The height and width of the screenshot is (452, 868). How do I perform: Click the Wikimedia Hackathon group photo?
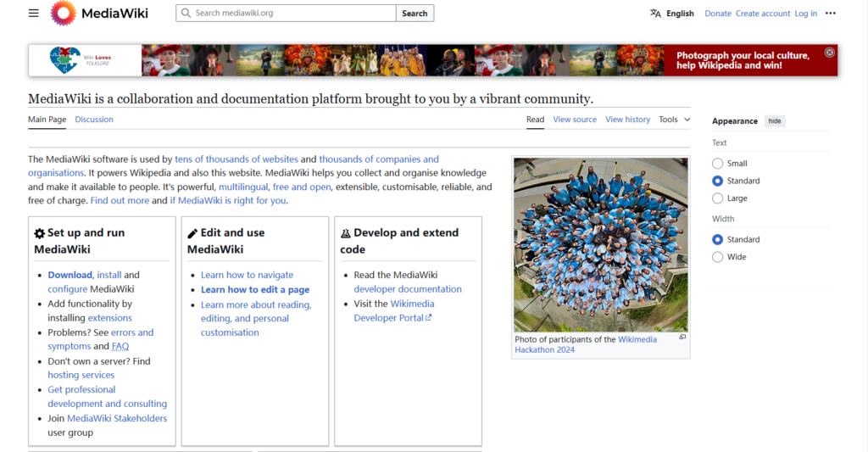click(600, 244)
